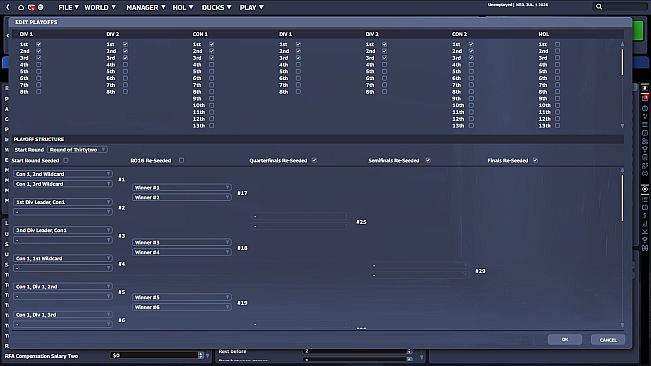Check HOL 8th place checkbox

558,92
